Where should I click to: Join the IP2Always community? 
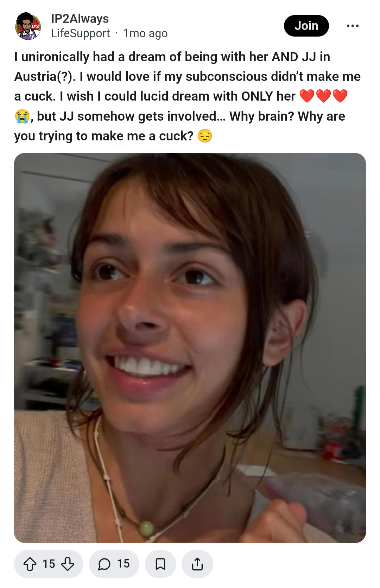coord(306,26)
